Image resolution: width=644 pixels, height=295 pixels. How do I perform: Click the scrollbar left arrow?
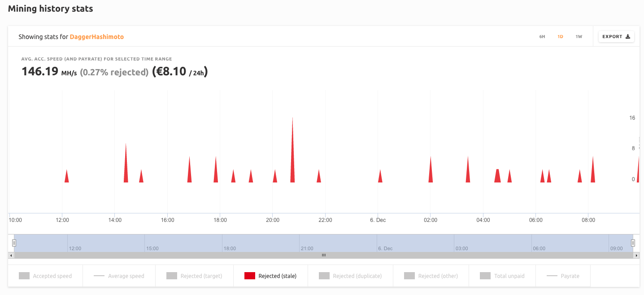[x=11, y=255]
